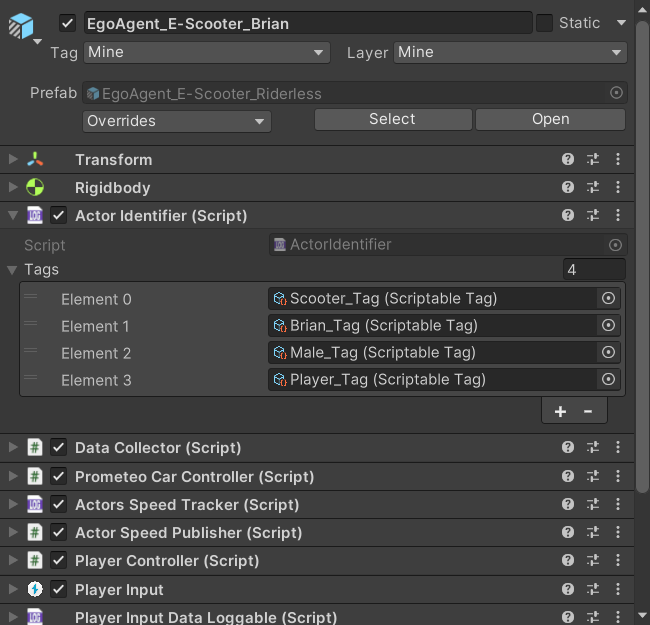Viewport: 650px width, 625px height.
Task: Open the GameObject icon picker cube
Action: pos(21,26)
